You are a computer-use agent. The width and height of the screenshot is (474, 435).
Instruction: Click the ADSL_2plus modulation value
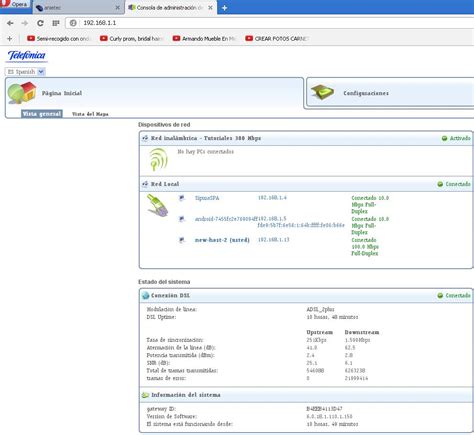[x=320, y=309]
